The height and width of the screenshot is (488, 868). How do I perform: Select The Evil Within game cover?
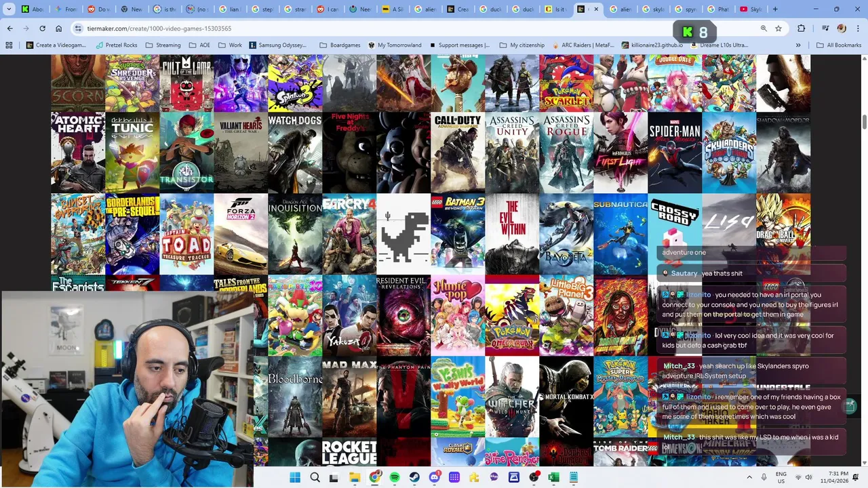512,234
